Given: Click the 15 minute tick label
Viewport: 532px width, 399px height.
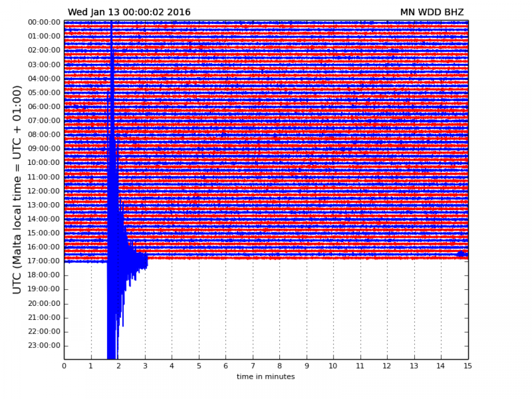Looking at the screenshot, I should (x=468, y=366).
